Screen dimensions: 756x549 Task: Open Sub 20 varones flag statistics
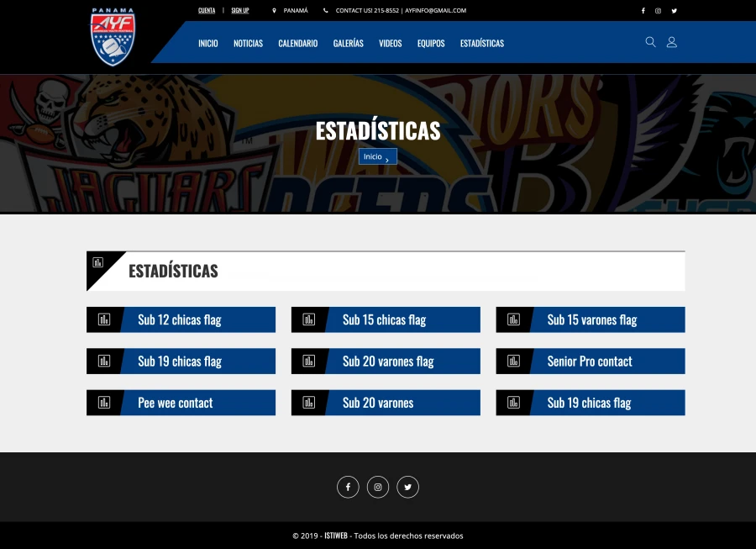tap(386, 361)
